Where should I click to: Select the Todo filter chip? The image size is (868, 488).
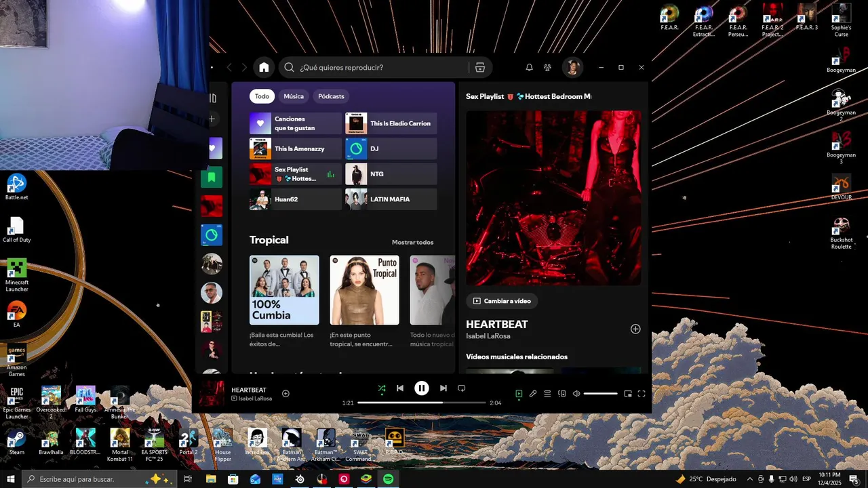262,96
